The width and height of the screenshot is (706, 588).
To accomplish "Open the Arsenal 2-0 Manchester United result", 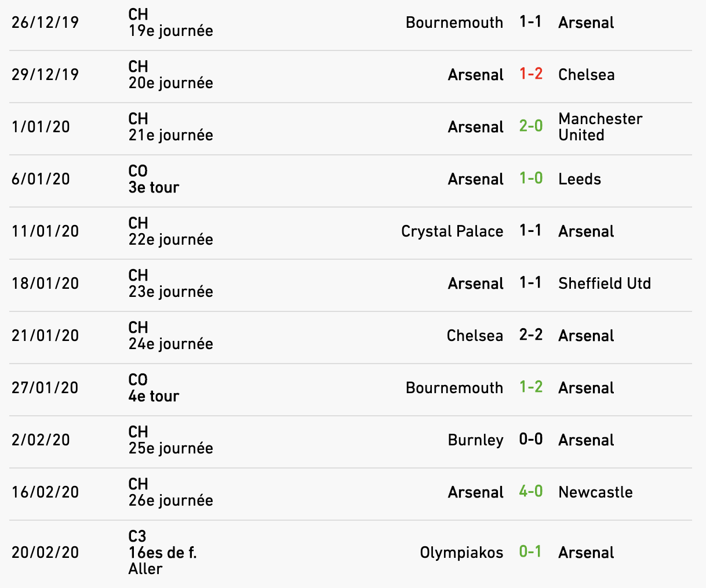I will coord(530,126).
